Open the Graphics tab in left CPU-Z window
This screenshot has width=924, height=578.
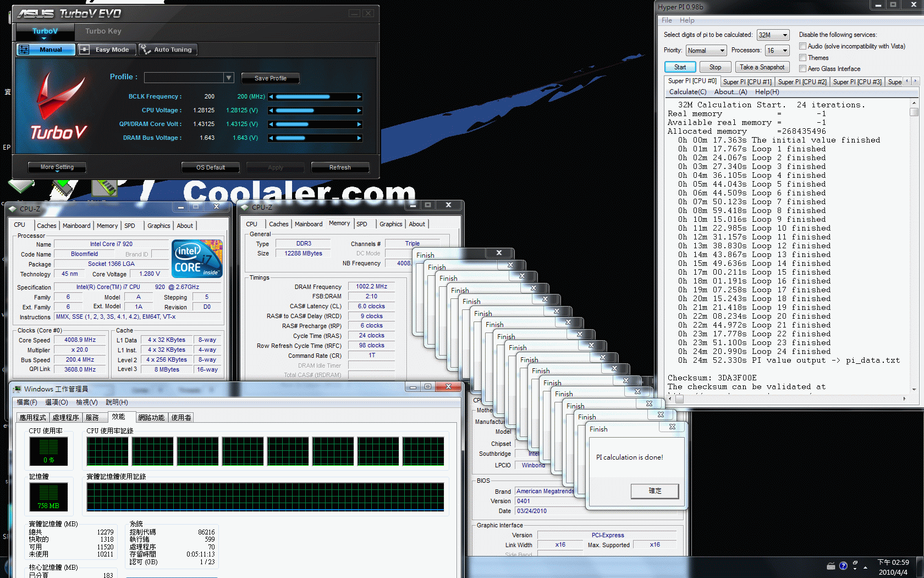(158, 226)
